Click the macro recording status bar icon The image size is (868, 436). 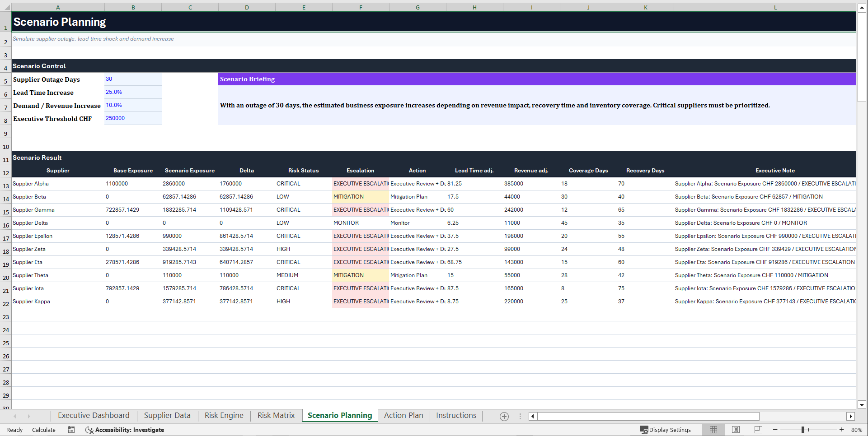71,430
